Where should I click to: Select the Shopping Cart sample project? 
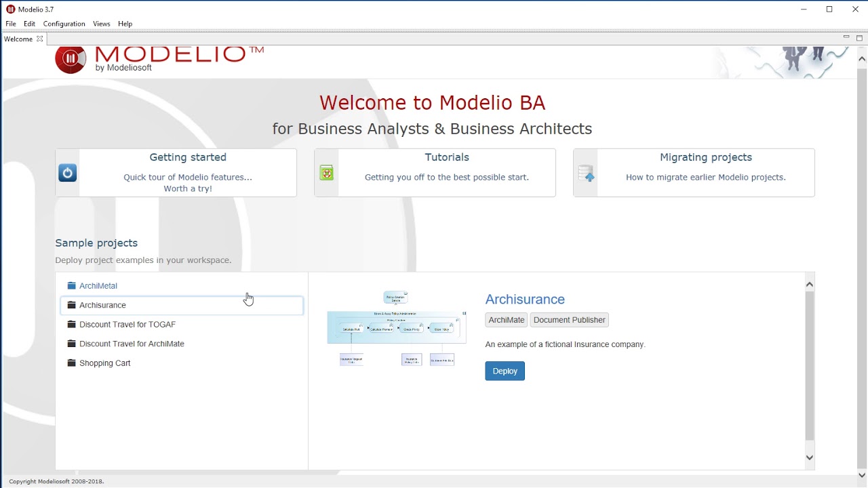tap(182, 363)
